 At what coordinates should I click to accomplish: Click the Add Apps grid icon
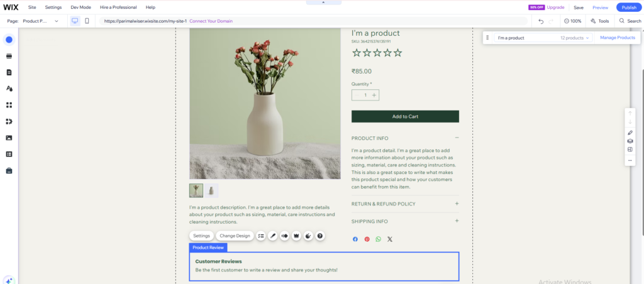click(9, 105)
